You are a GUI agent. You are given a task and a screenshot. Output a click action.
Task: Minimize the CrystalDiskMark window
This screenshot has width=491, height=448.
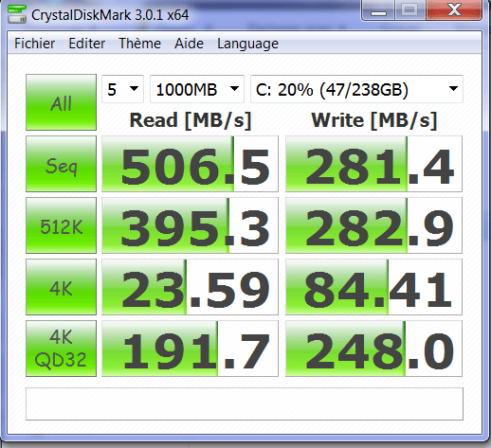(x=378, y=10)
